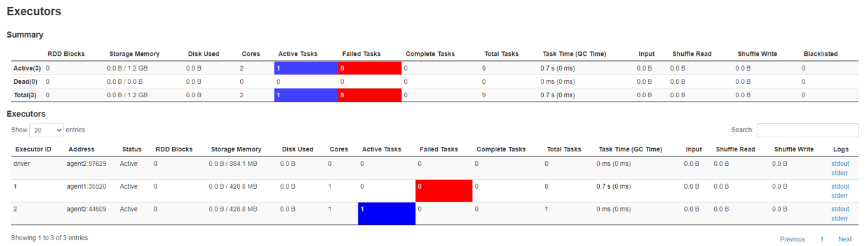The image size is (868, 246).
Task: Open the entries count dropdown showing 20
Action: [x=47, y=130]
